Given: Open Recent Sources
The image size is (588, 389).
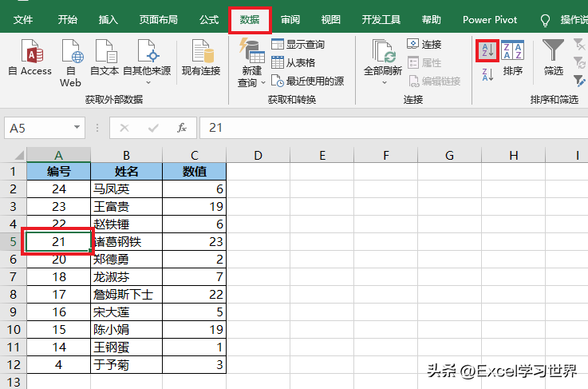Looking at the screenshot, I should [x=307, y=81].
